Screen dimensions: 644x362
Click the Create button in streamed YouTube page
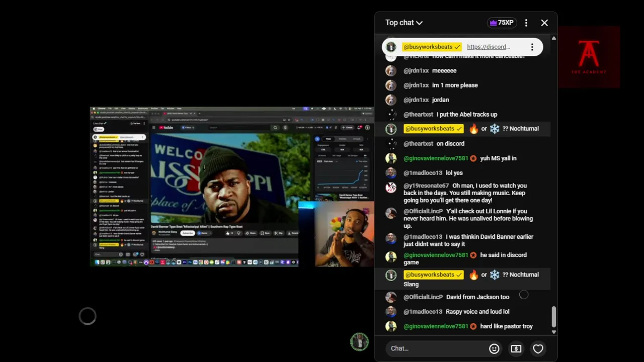point(348,128)
